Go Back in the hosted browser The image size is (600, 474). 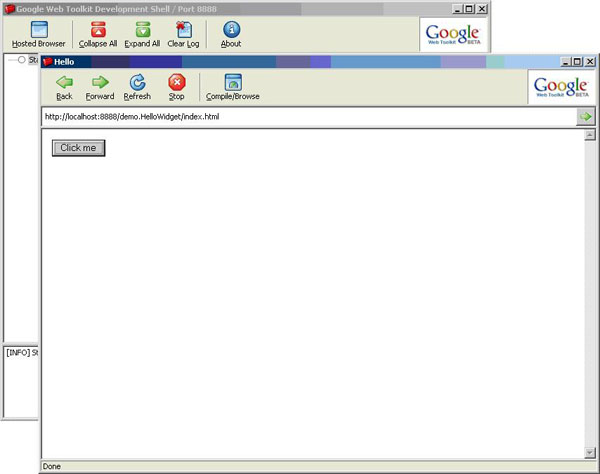(x=64, y=87)
